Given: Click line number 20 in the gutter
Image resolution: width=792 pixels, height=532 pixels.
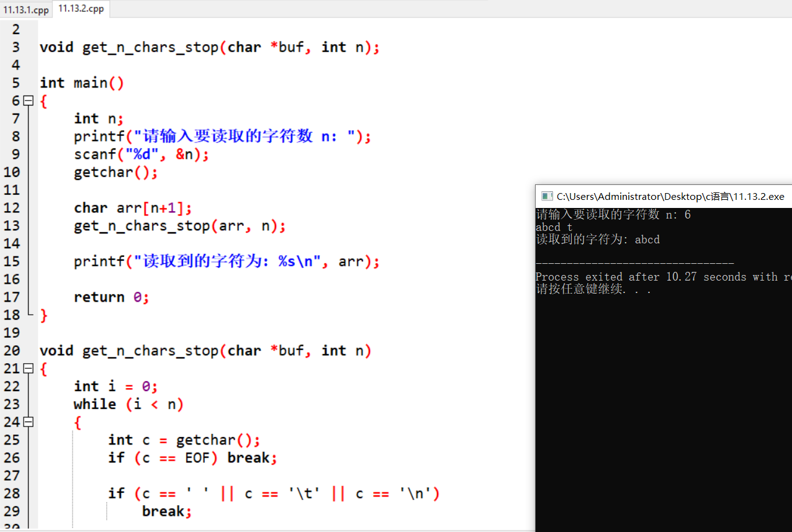Looking at the screenshot, I should [12, 351].
